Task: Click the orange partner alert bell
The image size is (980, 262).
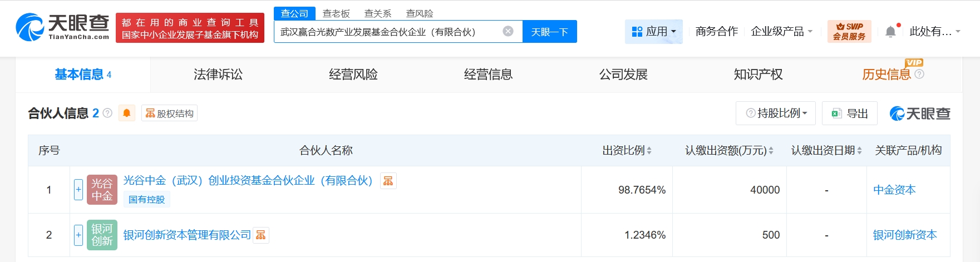Action: [127, 113]
